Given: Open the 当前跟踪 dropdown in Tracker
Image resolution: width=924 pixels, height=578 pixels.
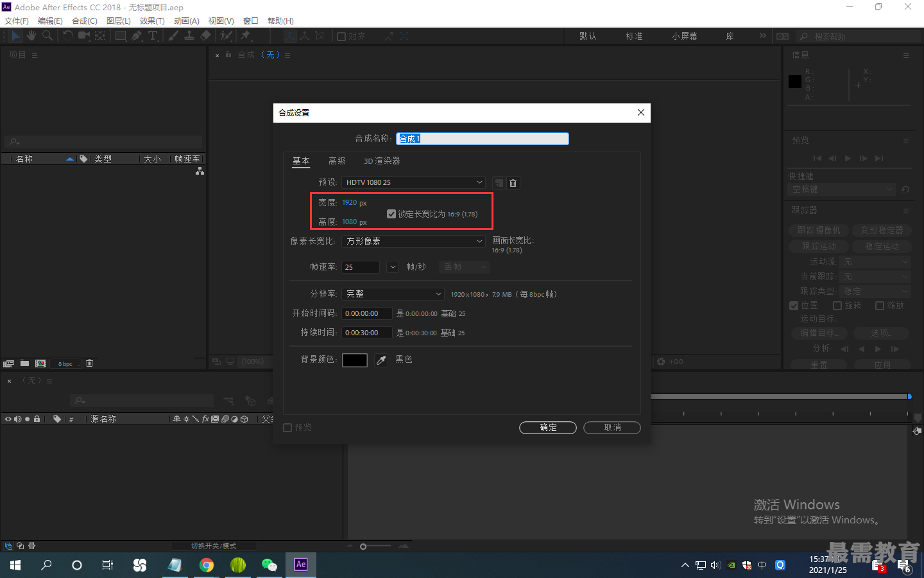Looking at the screenshot, I should (876, 276).
